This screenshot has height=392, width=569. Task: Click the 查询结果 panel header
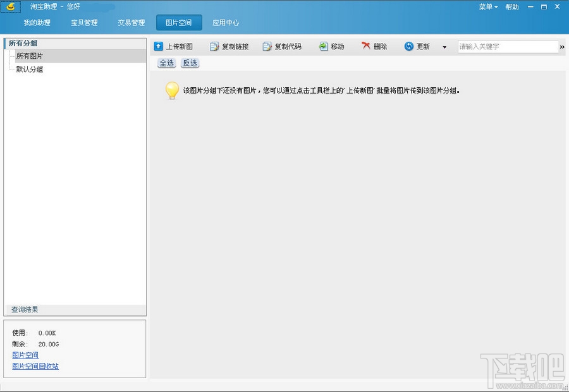pos(75,310)
